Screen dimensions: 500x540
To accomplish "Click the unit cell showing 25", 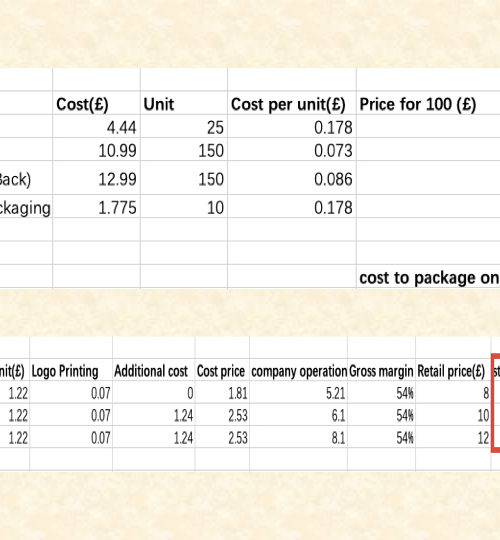I will (x=184, y=127).
